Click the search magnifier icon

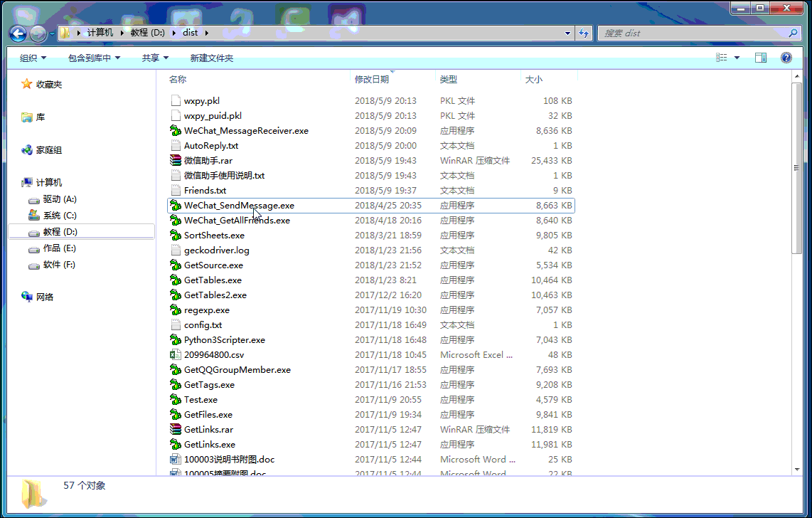click(793, 33)
